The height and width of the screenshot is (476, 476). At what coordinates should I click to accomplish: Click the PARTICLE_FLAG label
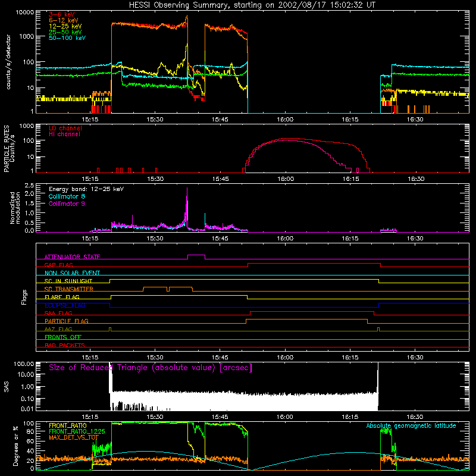coord(67,321)
